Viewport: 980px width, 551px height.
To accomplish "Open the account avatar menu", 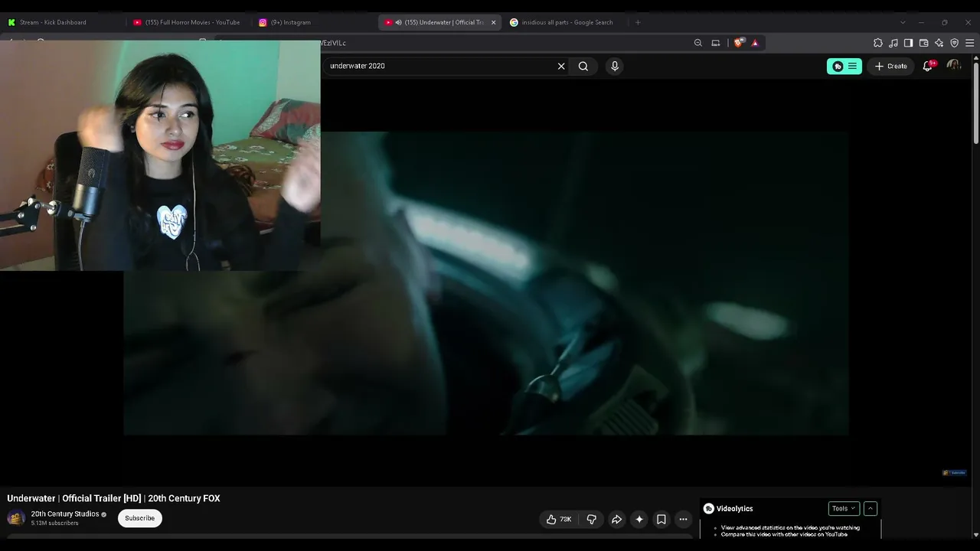I will click(x=954, y=66).
